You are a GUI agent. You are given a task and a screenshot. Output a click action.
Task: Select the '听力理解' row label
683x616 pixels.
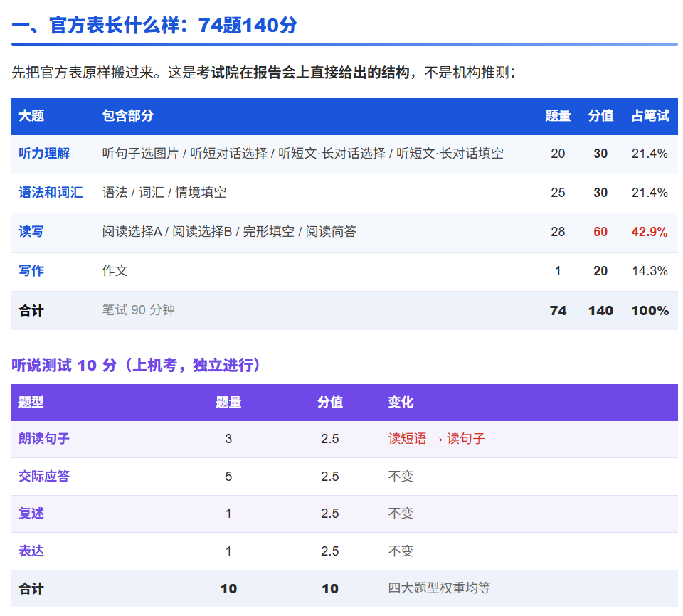[44, 154]
